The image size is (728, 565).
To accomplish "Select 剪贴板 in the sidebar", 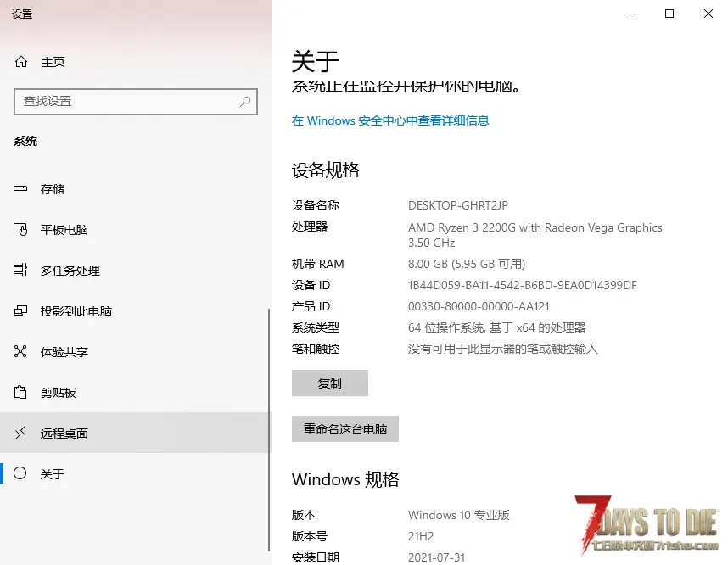I will point(59,393).
